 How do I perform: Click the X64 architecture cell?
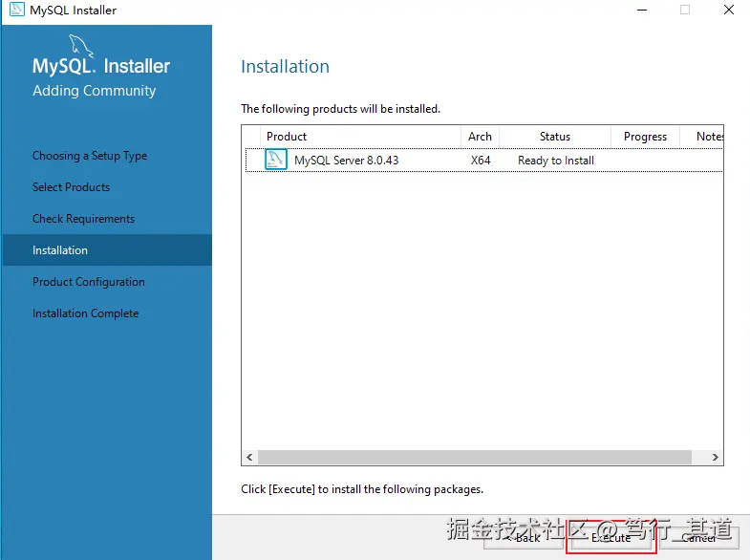click(481, 161)
